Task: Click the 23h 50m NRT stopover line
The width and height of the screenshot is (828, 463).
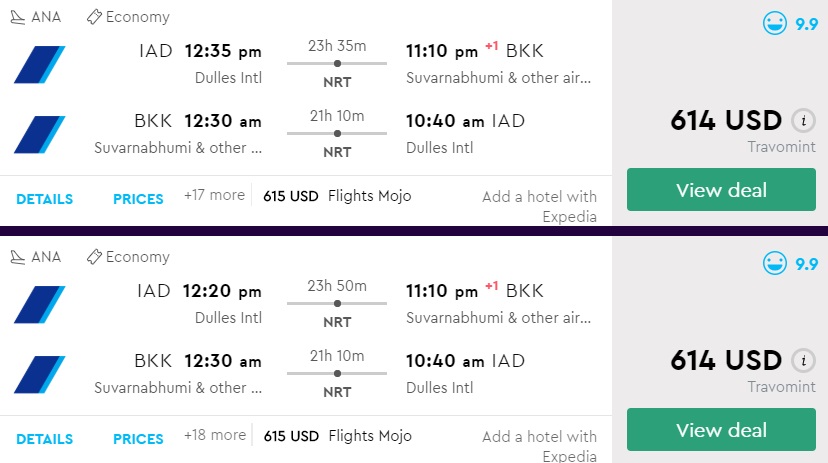Action: click(x=337, y=303)
